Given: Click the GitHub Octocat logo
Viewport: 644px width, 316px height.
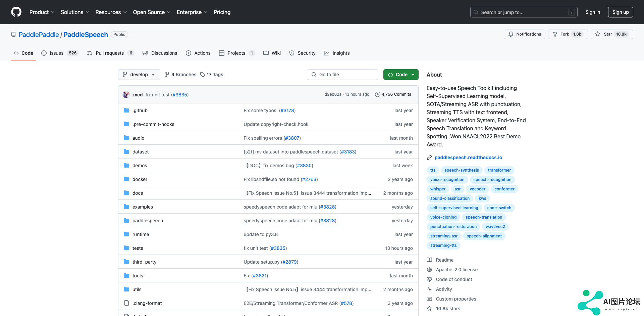Looking at the screenshot, I should (16, 12).
